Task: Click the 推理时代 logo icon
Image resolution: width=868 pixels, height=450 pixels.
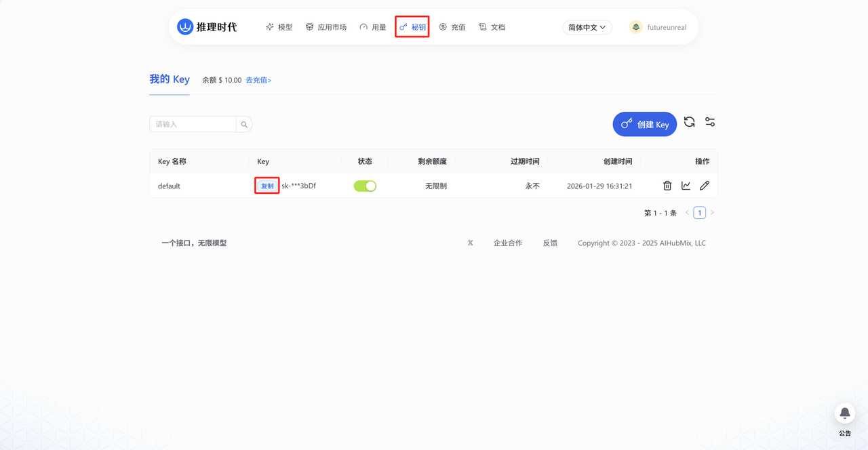Action: pos(185,26)
